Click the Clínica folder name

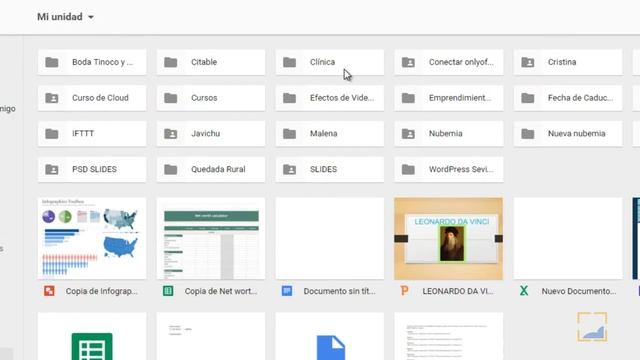pos(322,62)
